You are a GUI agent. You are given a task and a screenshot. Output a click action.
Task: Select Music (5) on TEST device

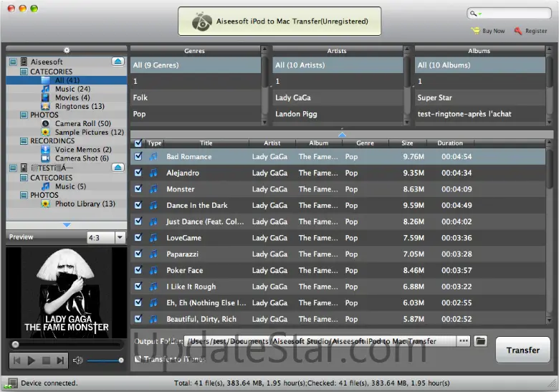coord(70,186)
